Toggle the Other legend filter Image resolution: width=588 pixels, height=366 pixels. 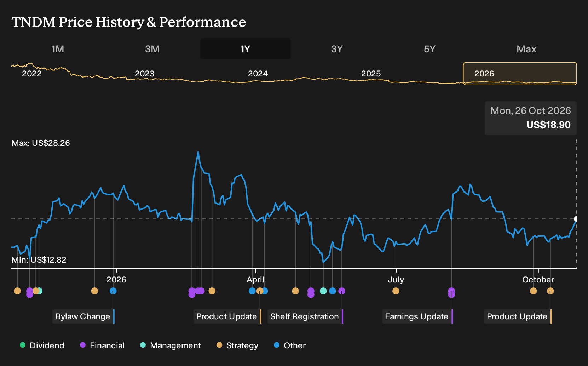coord(290,345)
